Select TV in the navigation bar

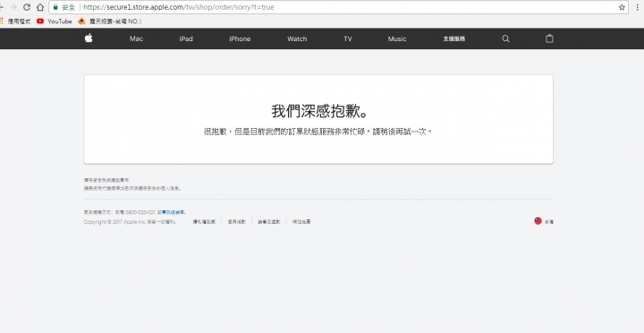click(x=348, y=38)
